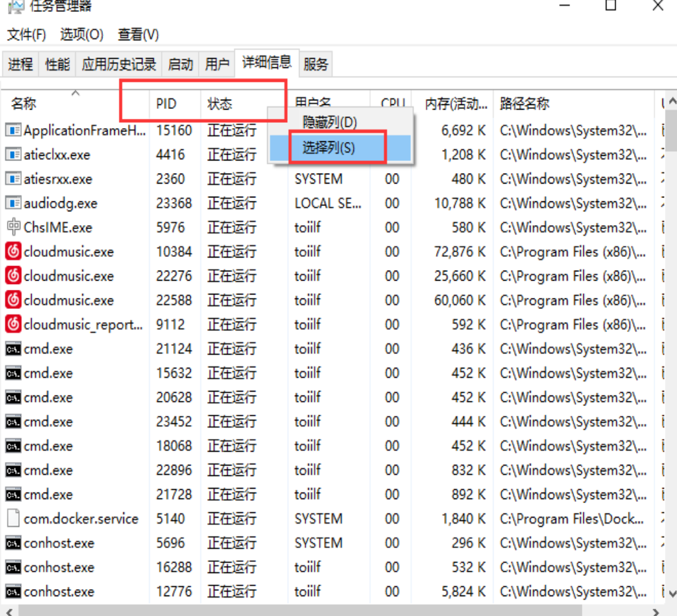Select cmd.exe icon with PID 21124
This screenshot has height=616, width=677.
tap(13, 349)
